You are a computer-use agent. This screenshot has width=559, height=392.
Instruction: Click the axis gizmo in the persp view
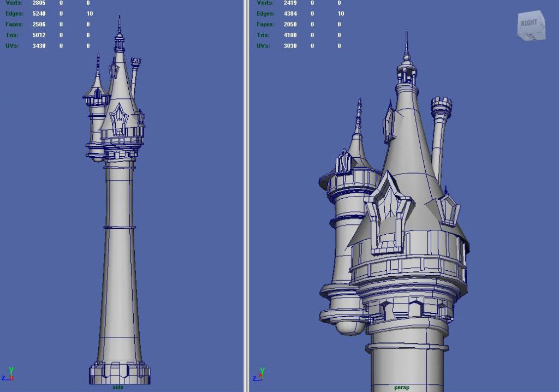(x=259, y=375)
